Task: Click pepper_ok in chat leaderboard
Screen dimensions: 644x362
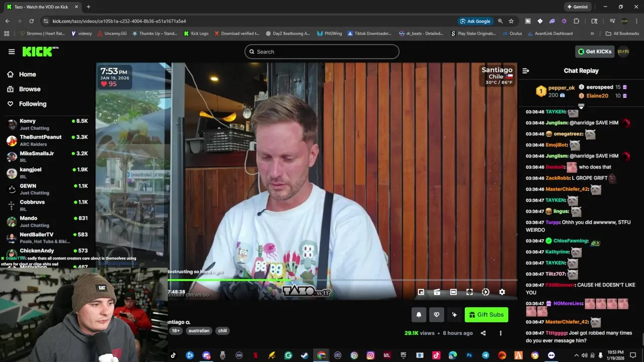Action: point(561,87)
